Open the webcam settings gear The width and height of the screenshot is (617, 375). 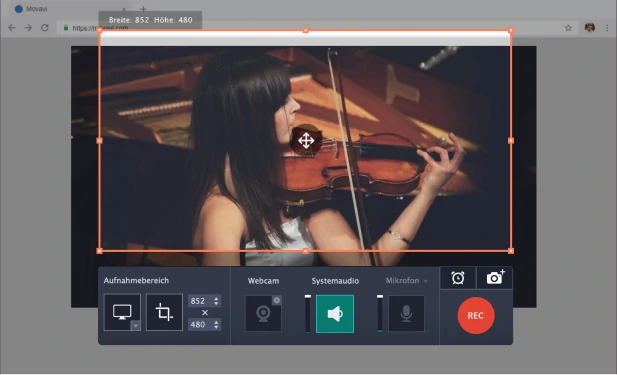tap(277, 300)
